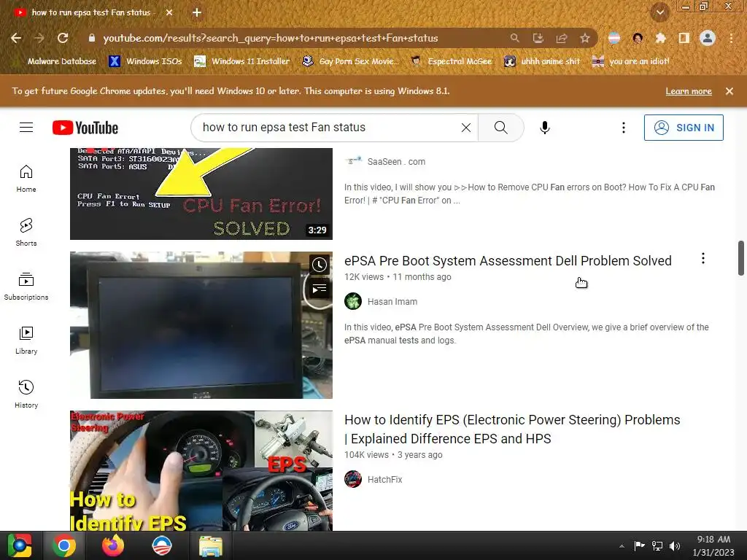Click the YouTube logo

(85, 128)
